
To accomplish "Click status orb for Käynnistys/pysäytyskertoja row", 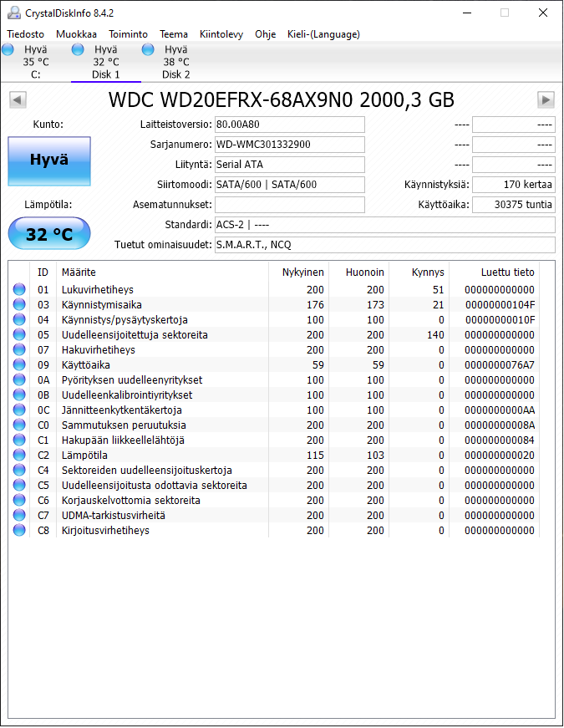I will [x=19, y=319].
